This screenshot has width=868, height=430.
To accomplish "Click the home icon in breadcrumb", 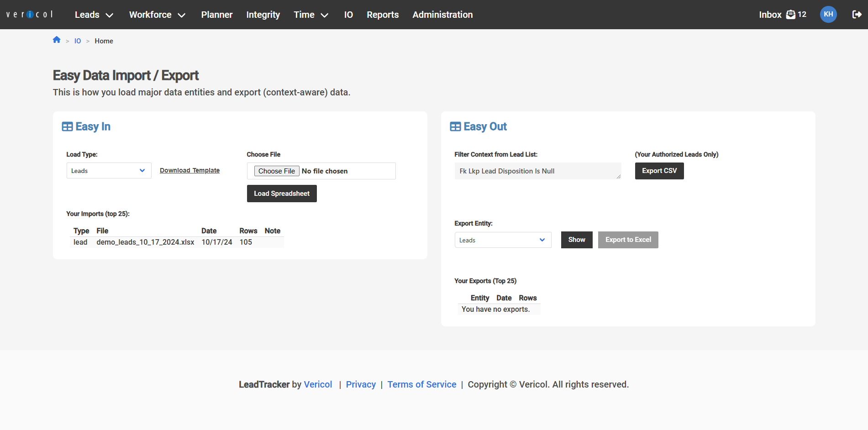I will 57,40.
